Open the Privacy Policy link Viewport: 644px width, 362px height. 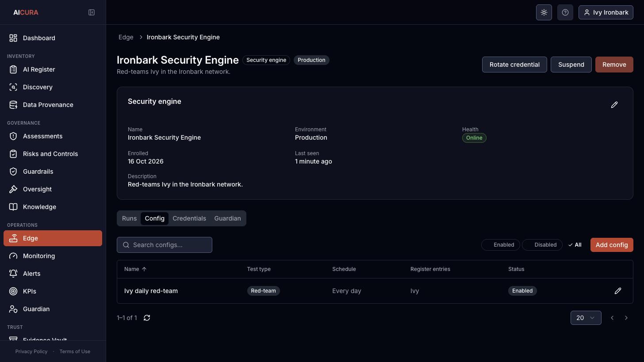[31, 351]
